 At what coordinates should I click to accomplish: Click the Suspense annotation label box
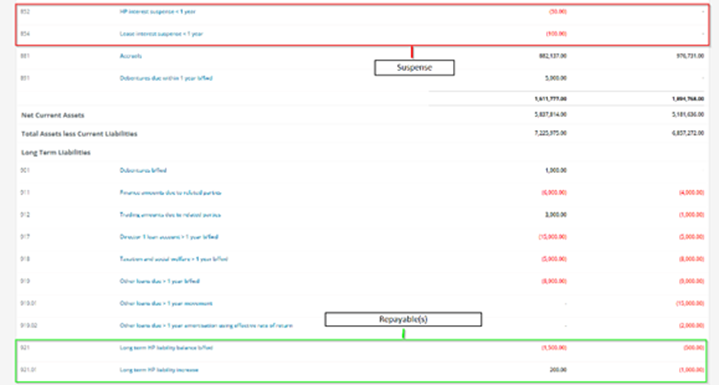pyautogui.click(x=415, y=67)
